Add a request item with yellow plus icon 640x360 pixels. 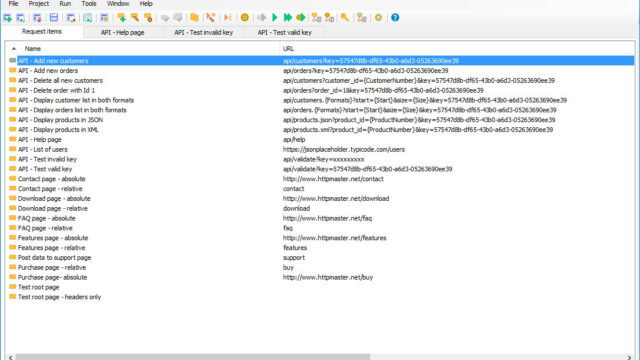(121, 18)
